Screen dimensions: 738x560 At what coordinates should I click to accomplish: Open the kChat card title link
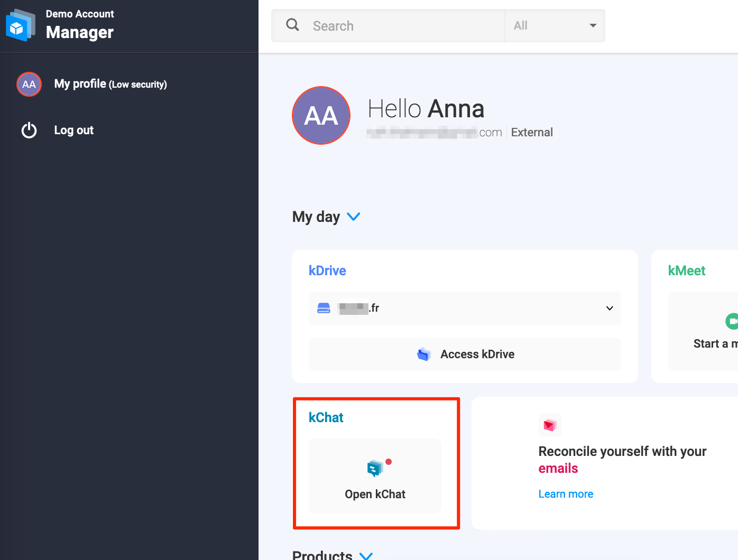[x=326, y=417]
